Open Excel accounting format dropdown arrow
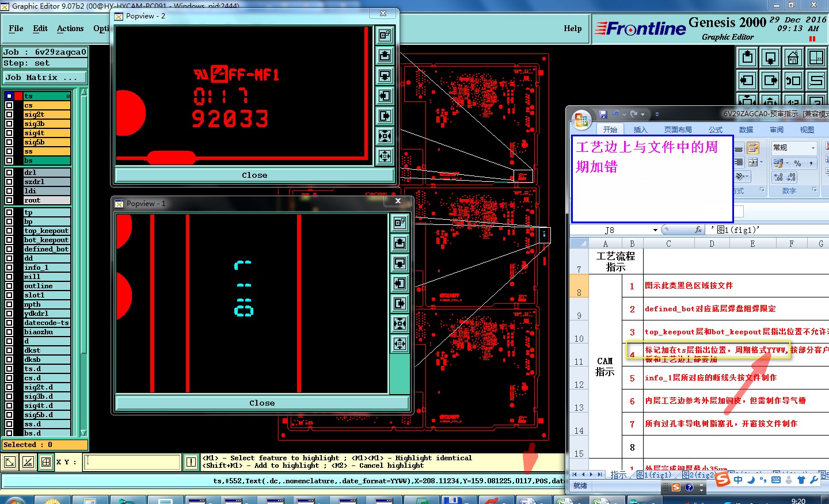This screenshot has height=504, width=829. pos(786,163)
